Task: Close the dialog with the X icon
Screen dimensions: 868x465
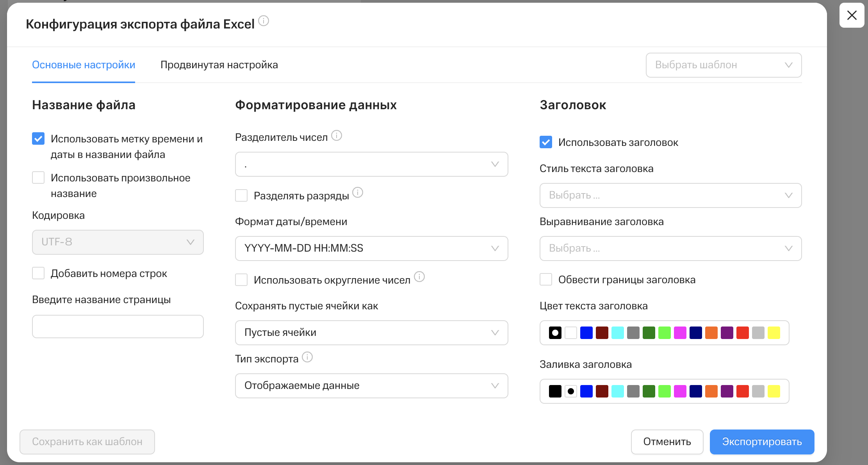Action: click(852, 15)
